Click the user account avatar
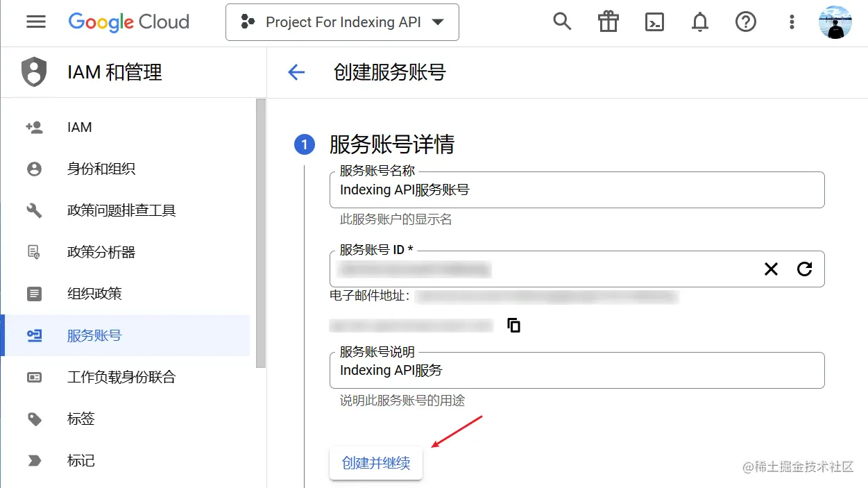 tap(835, 22)
